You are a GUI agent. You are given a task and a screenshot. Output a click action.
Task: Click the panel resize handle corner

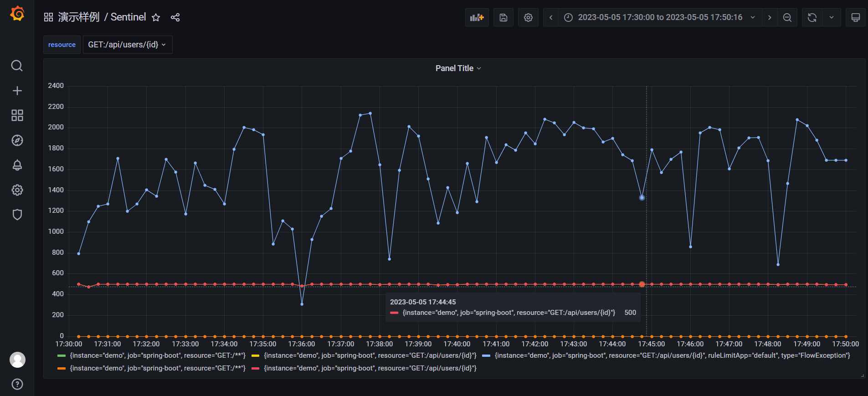tap(863, 375)
